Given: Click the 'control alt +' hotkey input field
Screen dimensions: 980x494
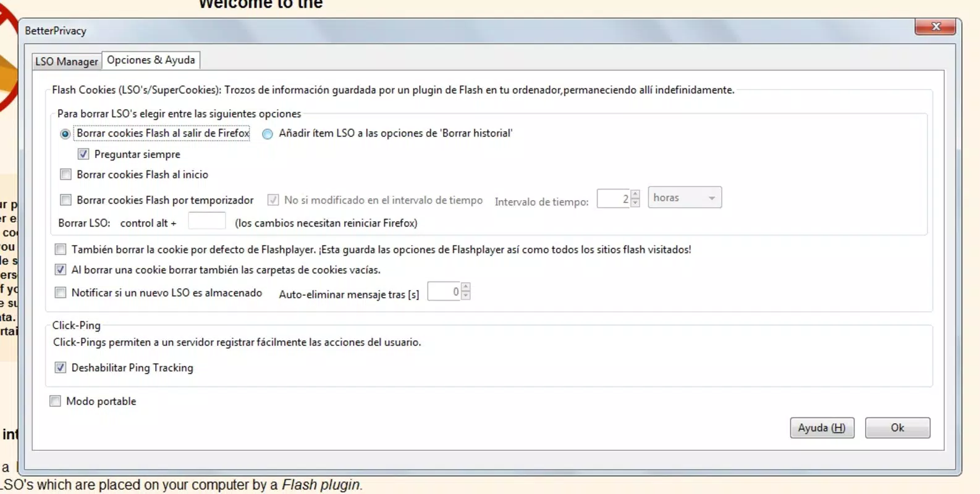Looking at the screenshot, I should pyautogui.click(x=206, y=221).
